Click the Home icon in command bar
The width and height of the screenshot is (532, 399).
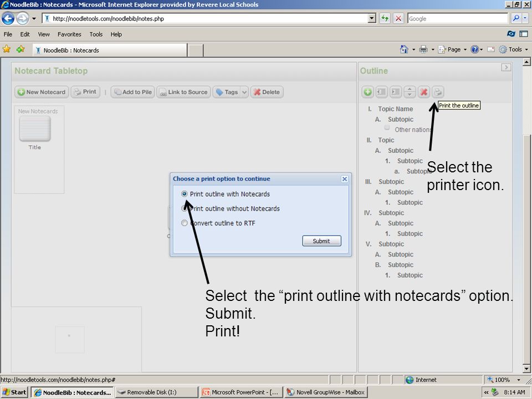pos(404,49)
